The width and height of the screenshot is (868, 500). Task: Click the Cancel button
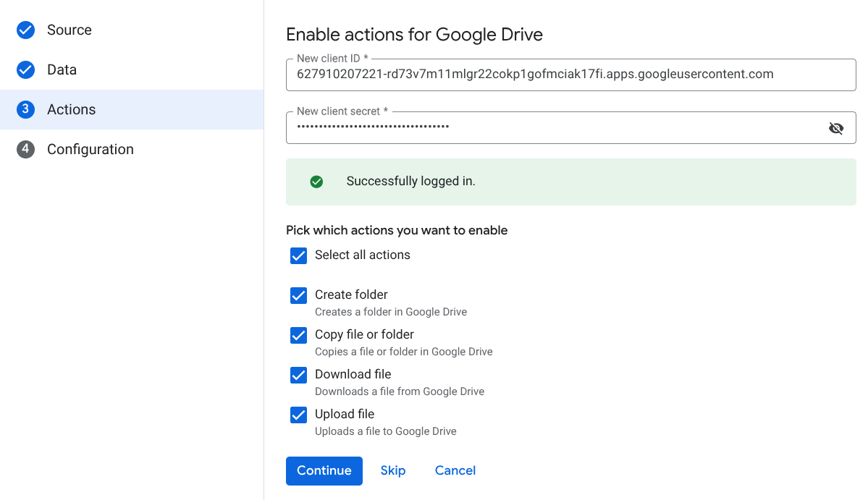(x=455, y=470)
